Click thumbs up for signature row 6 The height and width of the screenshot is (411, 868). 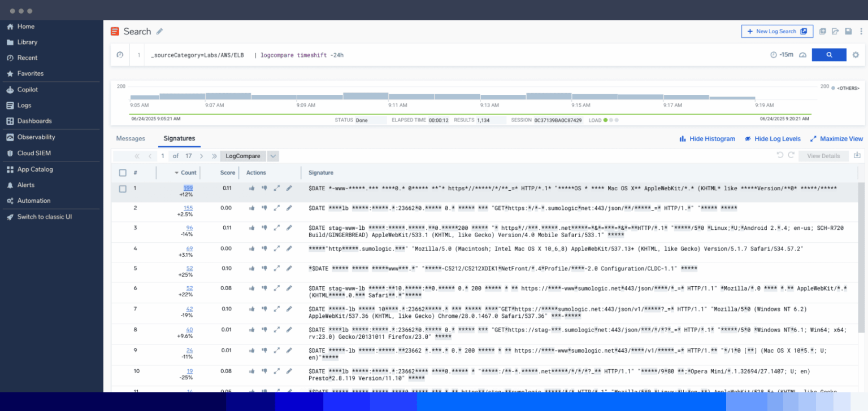pos(251,288)
